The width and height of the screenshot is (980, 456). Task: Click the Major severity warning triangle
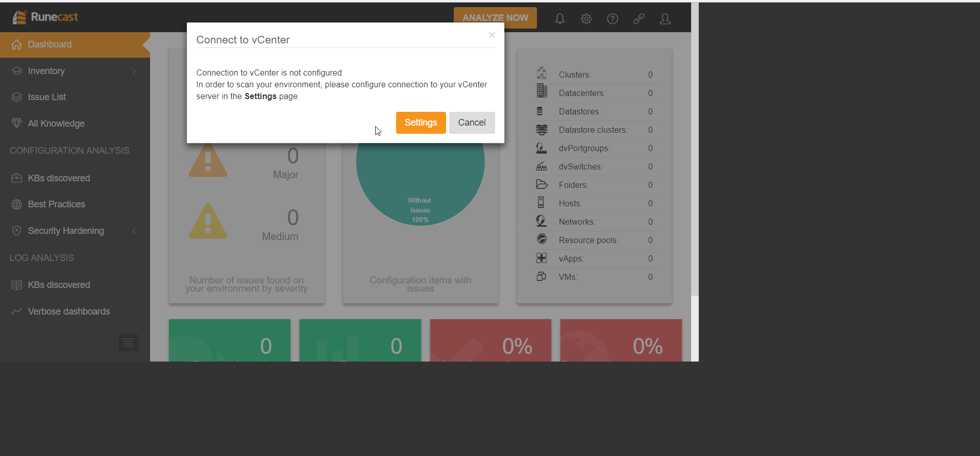point(208,160)
